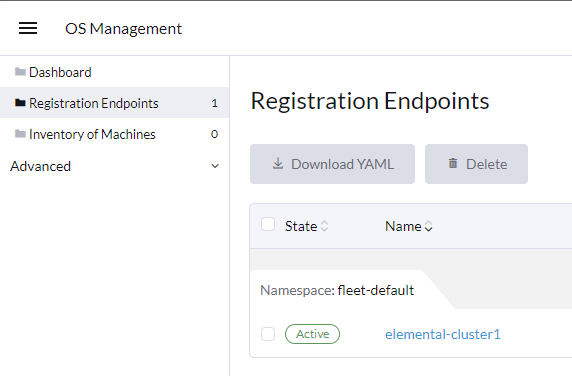Toggle the select-all rows checkbox
Screen dimensions: 572x376
click(x=268, y=224)
